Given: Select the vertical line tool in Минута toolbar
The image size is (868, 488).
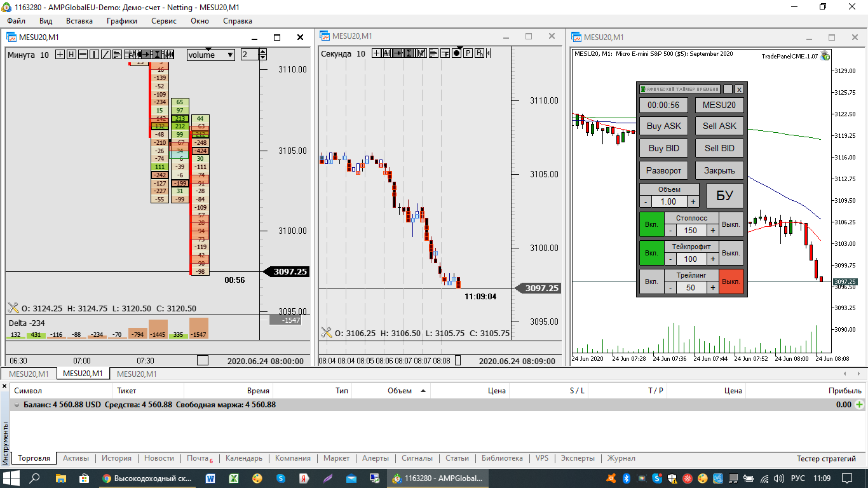Looking at the screenshot, I should click(x=94, y=55).
